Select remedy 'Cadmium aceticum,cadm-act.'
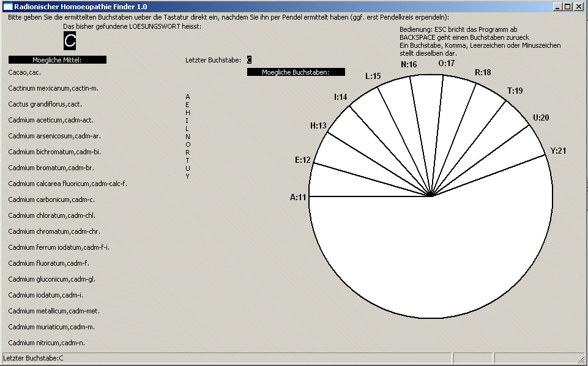 point(51,120)
